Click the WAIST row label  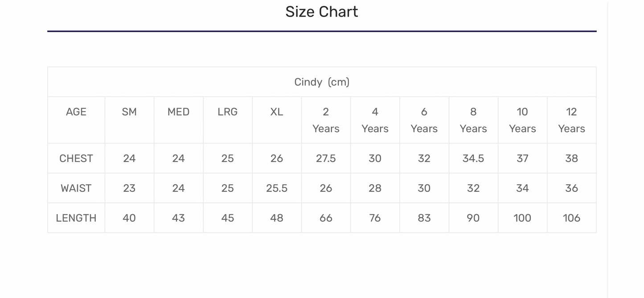[x=76, y=188]
